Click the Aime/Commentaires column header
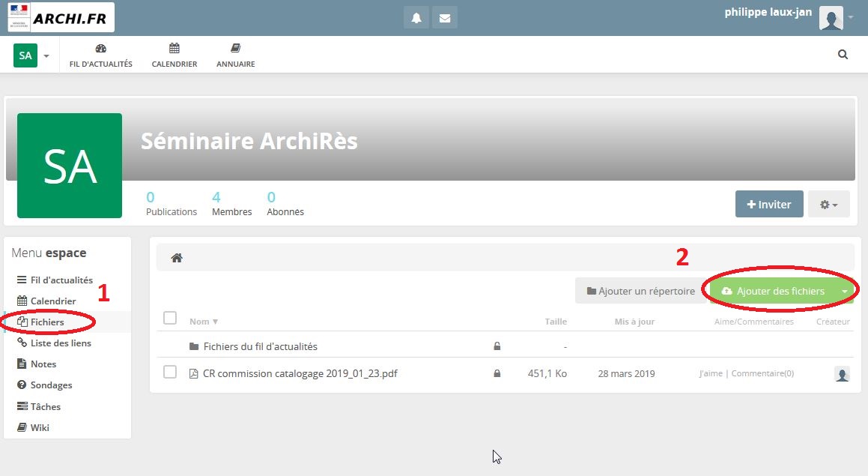This screenshot has height=476, width=868. tap(754, 322)
